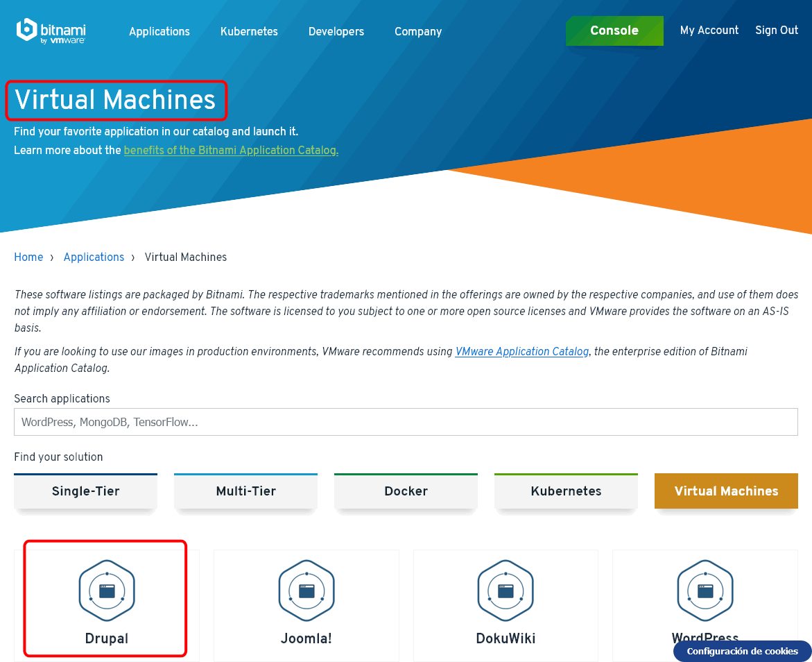Select the Kubernetes solution tab
Screen dimensions: 812x662
tap(566, 491)
